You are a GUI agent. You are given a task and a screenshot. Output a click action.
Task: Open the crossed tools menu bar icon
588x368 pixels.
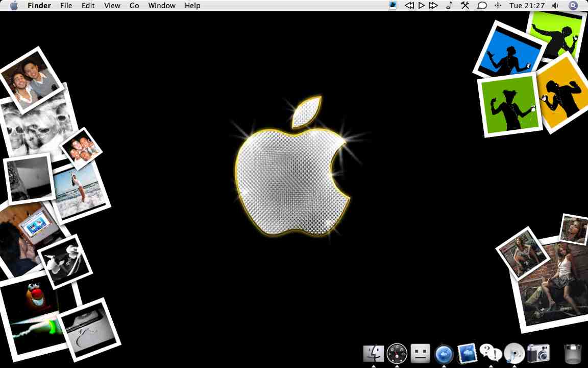(465, 5)
